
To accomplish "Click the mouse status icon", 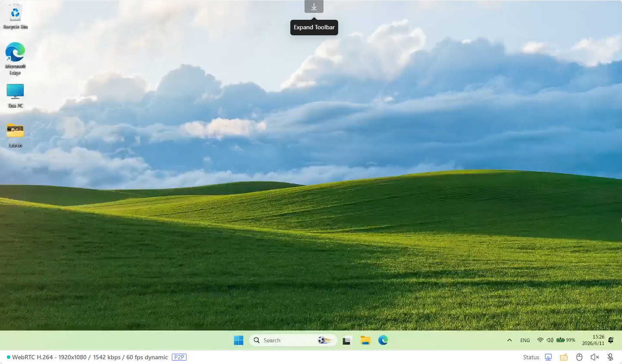I will [579, 357].
